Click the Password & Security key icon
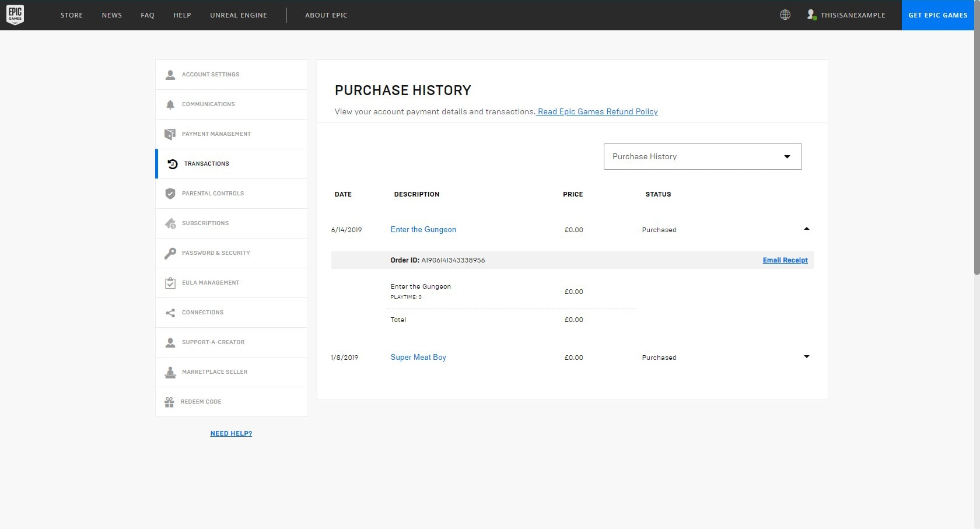The width and height of the screenshot is (980, 529). click(x=170, y=253)
